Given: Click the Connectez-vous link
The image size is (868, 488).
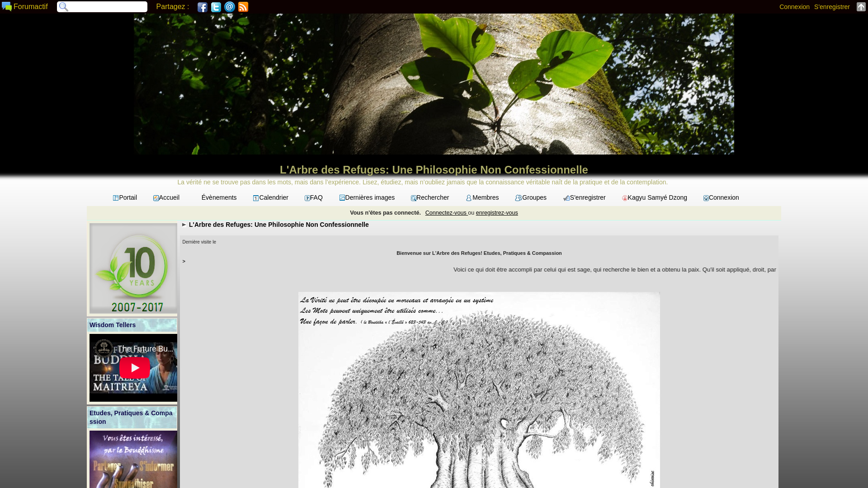Looking at the screenshot, I should pos(446,212).
